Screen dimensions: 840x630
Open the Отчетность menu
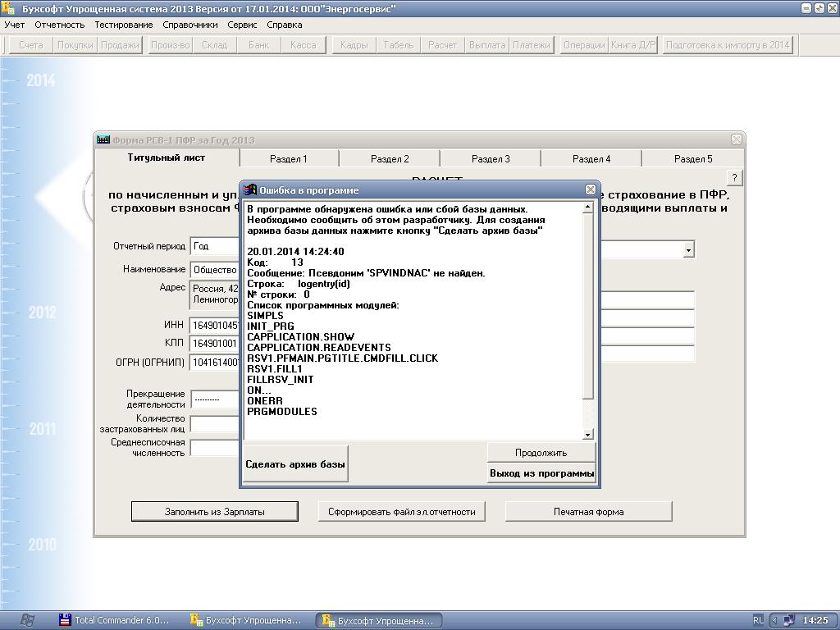tap(59, 25)
